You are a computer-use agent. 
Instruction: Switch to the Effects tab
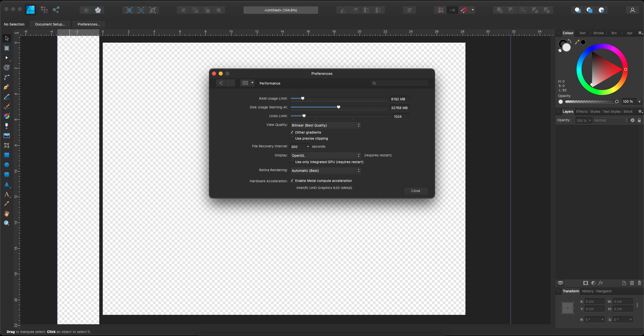point(582,111)
